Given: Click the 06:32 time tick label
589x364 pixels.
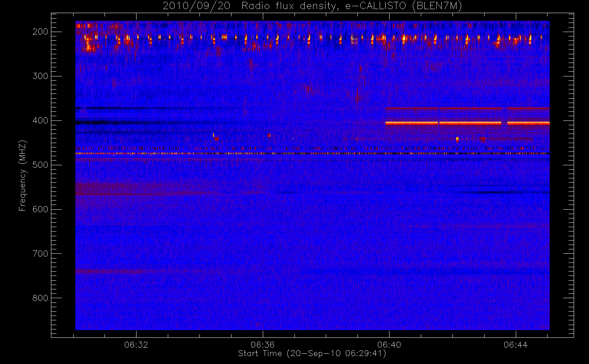Looking at the screenshot, I should (136, 345).
